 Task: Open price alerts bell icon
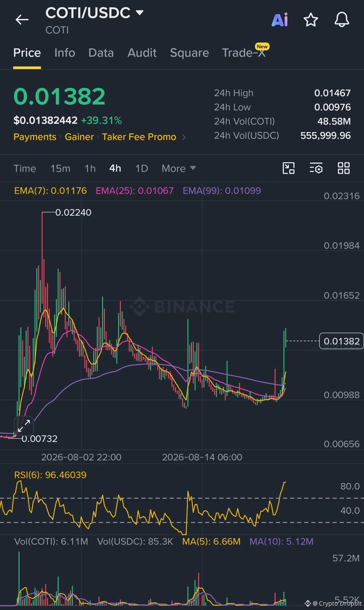pos(342,19)
